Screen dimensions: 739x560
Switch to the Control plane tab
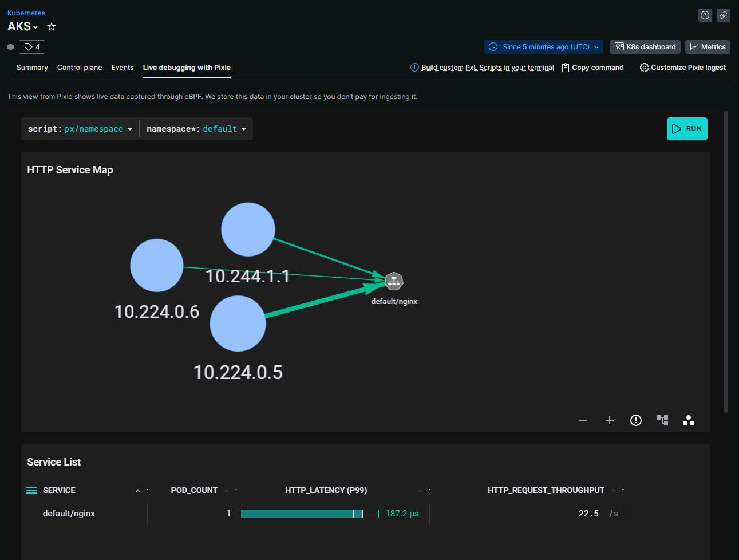80,68
